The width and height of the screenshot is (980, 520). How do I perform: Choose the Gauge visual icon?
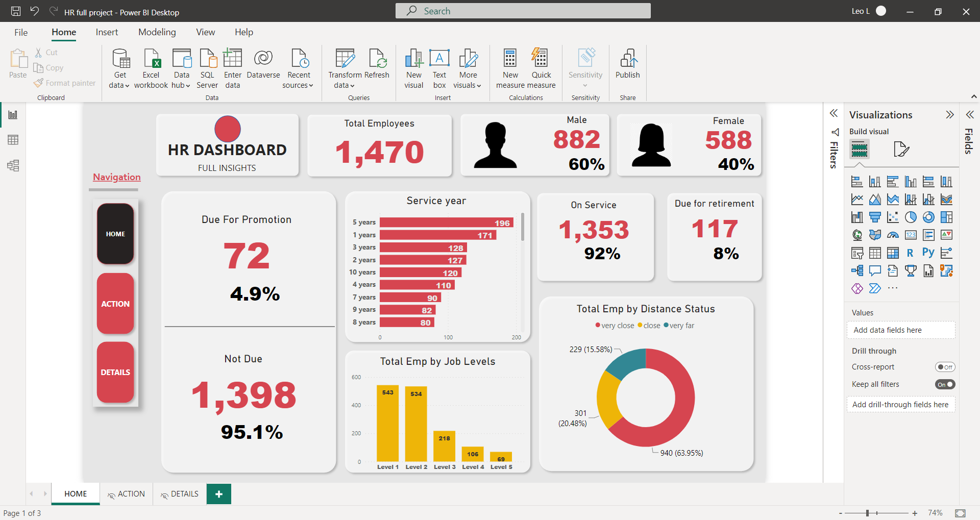coord(893,235)
